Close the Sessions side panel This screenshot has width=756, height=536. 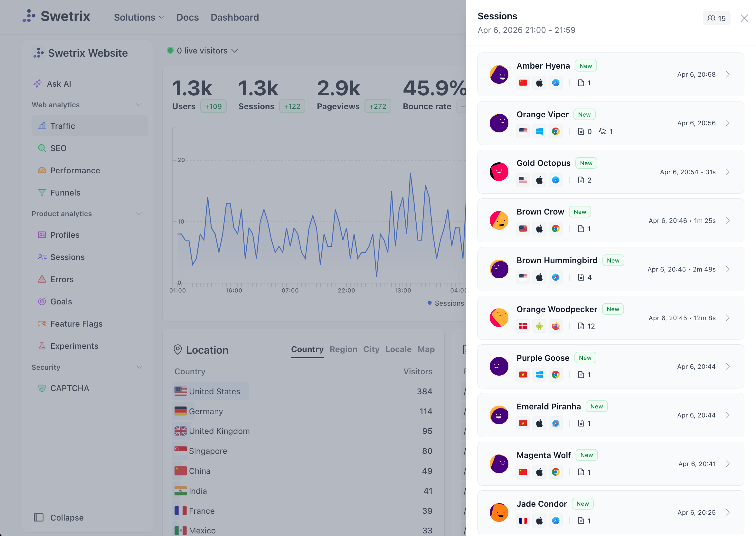[744, 18]
